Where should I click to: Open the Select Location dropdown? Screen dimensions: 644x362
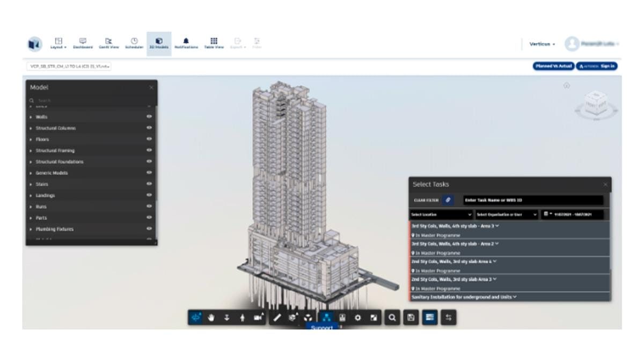[441, 215]
